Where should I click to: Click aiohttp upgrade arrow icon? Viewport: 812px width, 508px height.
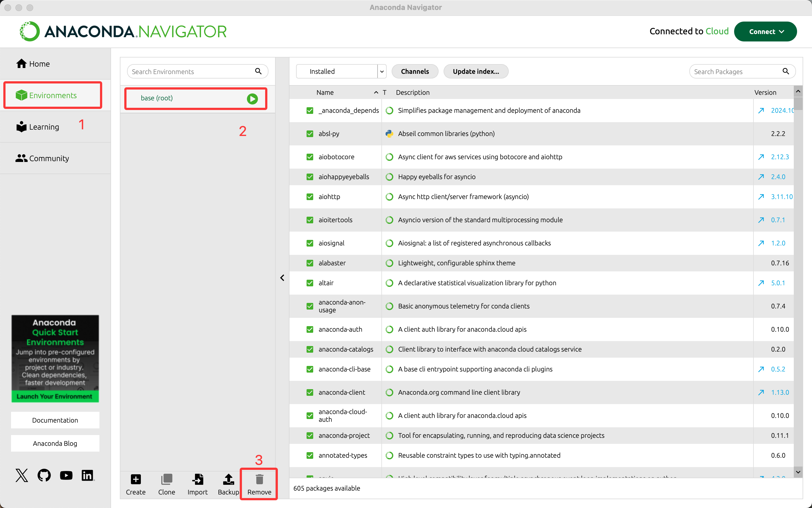761,197
